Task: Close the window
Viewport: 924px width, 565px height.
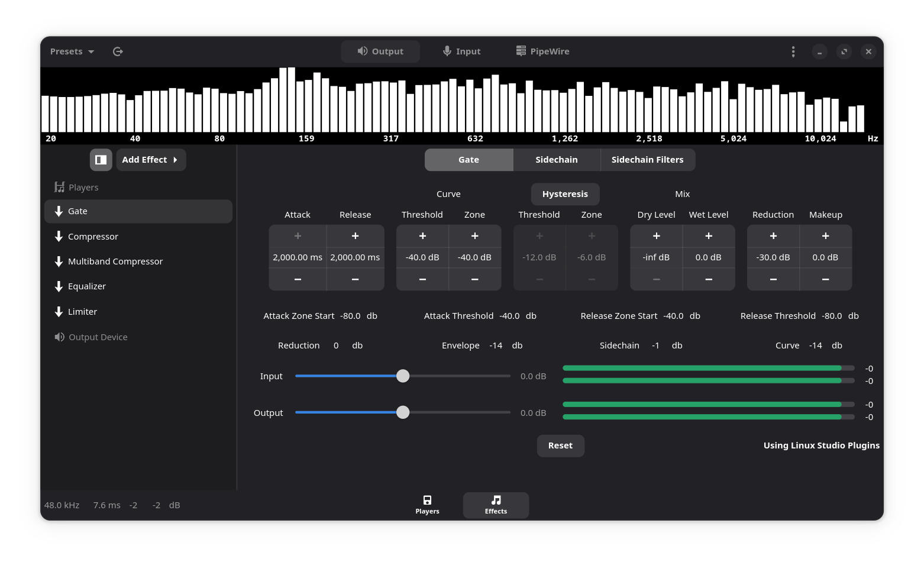Action: tap(868, 51)
